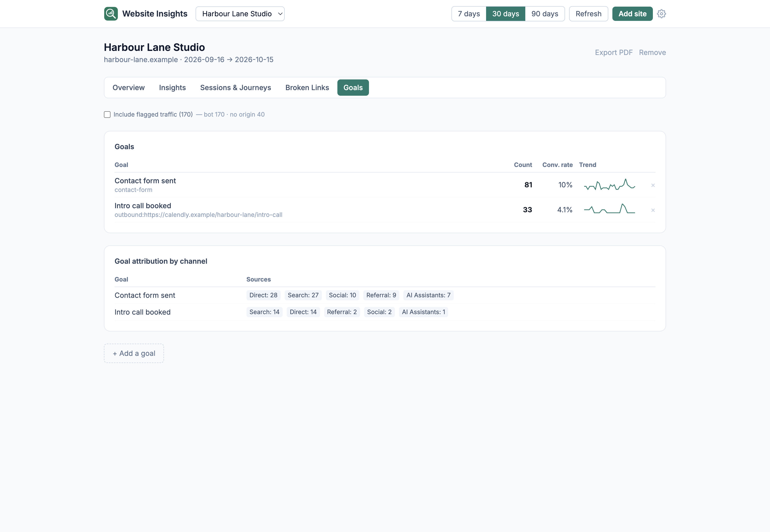Select the 7 days range

pos(469,14)
